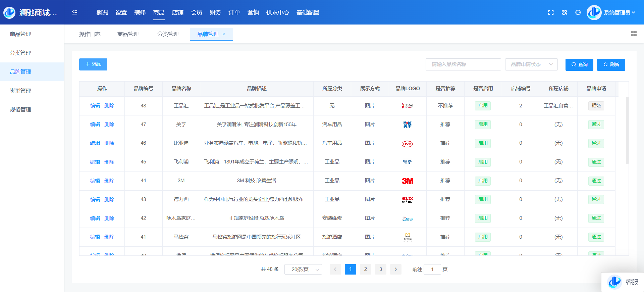Enter fullscreen mode via the top-bar icon
Screen dimensions: 644x292
pyautogui.click(x=551, y=12)
